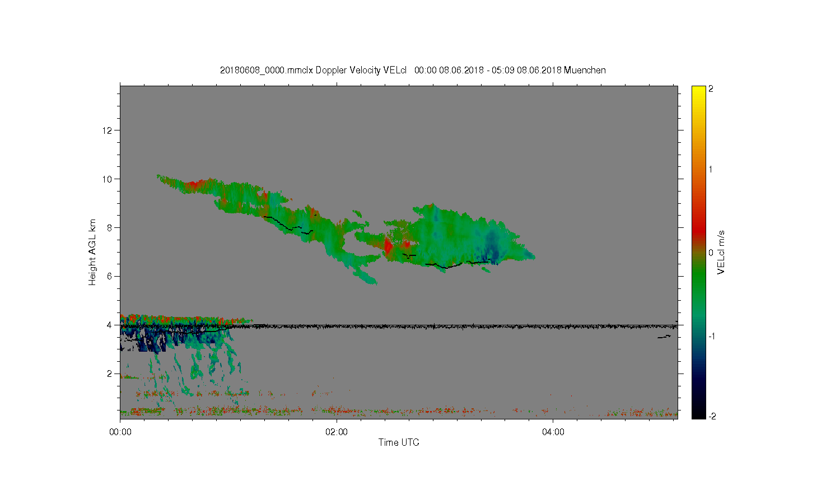Viewport: 840px width, 504px height.
Task: Click the colorbar value -1 label
Action: (x=711, y=336)
